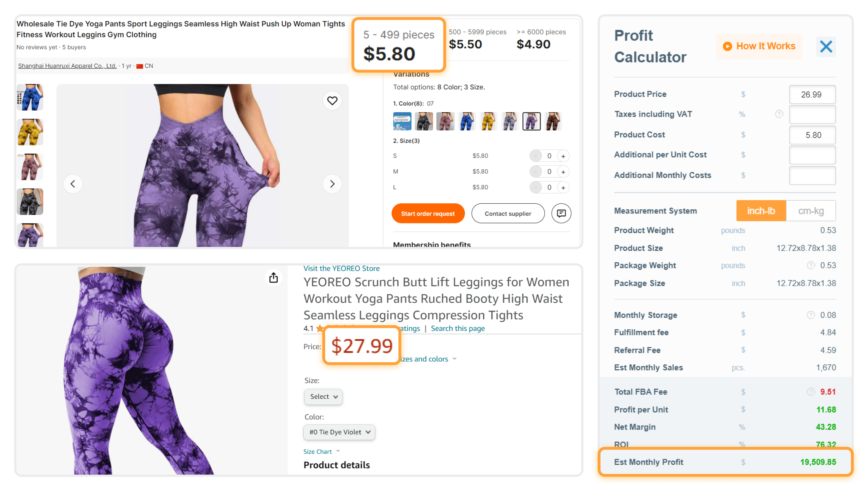The height and width of the screenshot is (491, 868).
Task: Add the leggings to favorites
Action: pyautogui.click(x=332, y=100)
